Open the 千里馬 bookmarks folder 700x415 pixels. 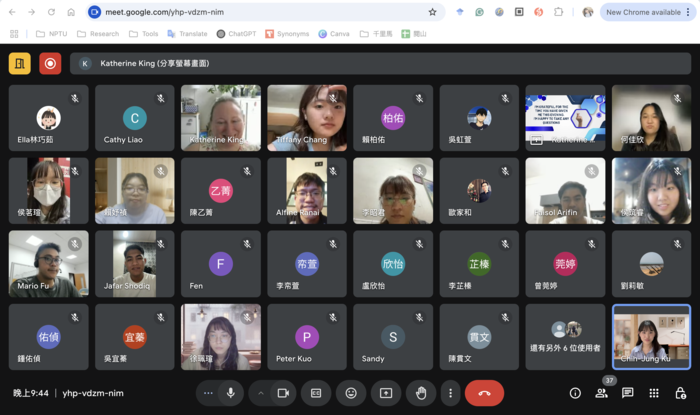[376, 33]
